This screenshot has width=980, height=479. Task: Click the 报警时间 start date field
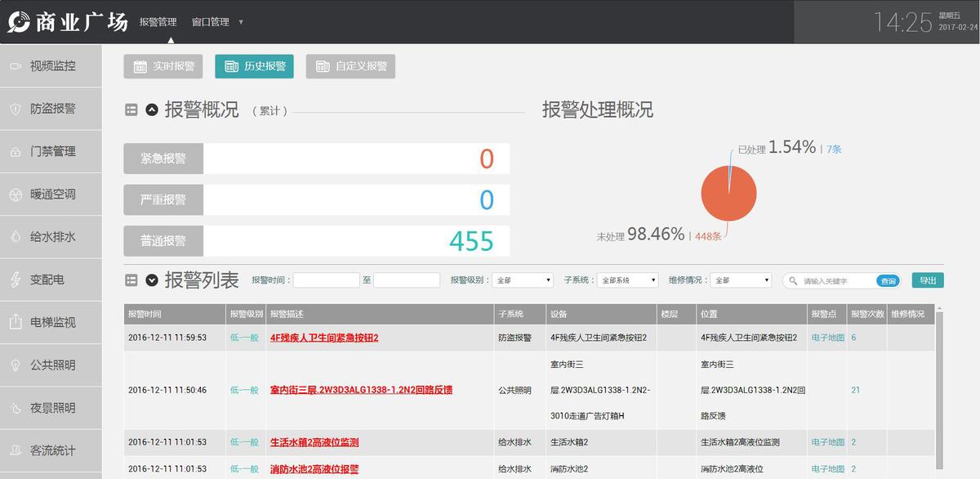[x=326, y=280]
